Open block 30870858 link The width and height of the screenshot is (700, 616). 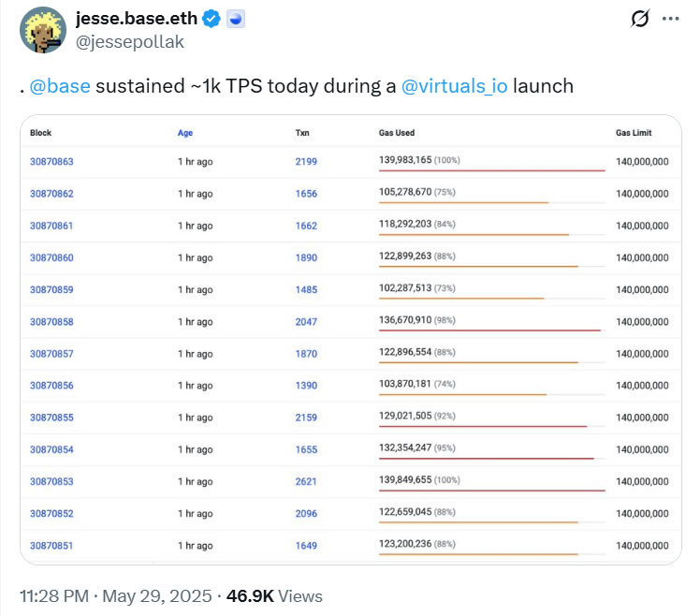(x=51, y=322)
